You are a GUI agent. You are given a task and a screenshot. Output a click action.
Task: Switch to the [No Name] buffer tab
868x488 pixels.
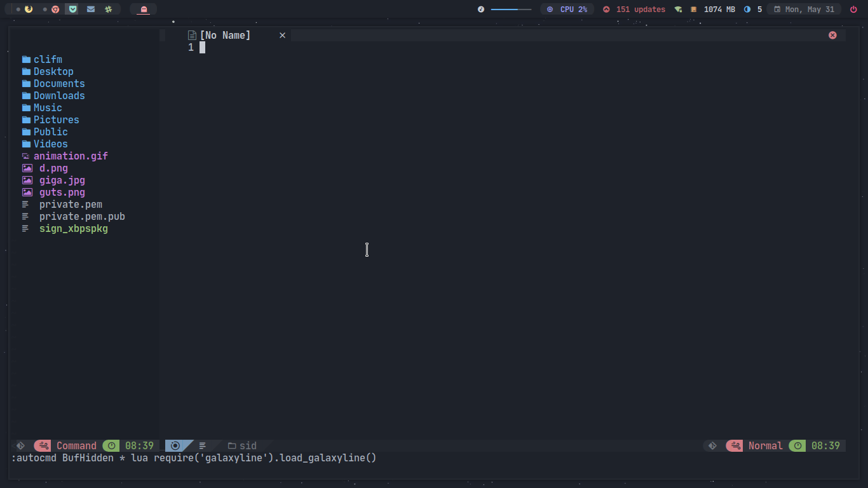click(226, 35)
